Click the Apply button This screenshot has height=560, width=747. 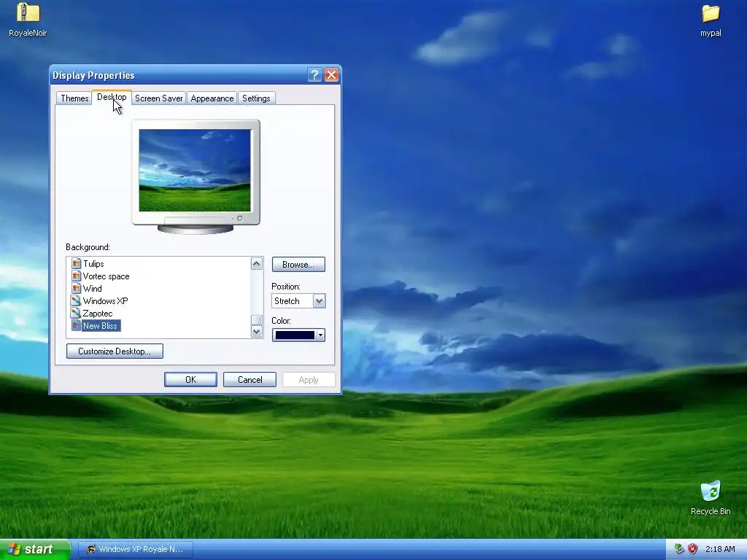[309, 379]
